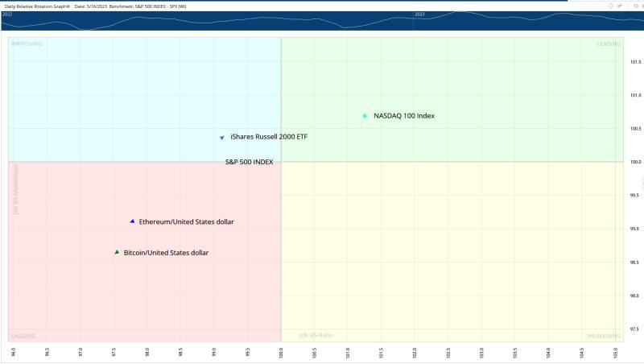
Task: Click the iShares Russell 2000 ETF label
Action: (x=269, y=137)
